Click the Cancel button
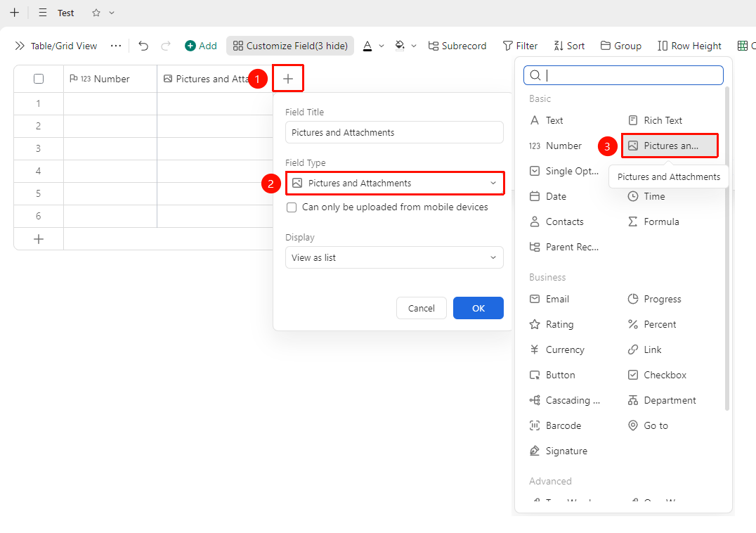 (x=422, y=308)
